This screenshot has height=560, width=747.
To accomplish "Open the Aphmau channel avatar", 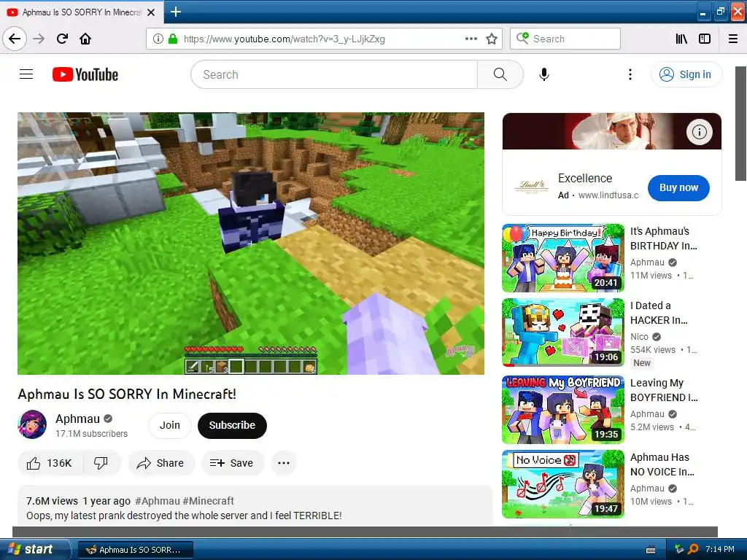I will point(32,424).
